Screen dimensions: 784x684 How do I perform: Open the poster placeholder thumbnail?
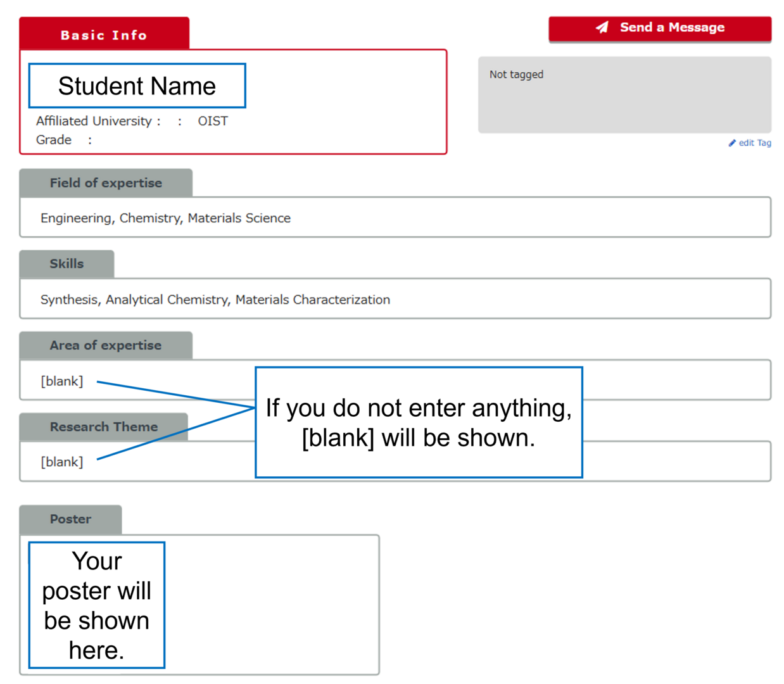[97, 605]
